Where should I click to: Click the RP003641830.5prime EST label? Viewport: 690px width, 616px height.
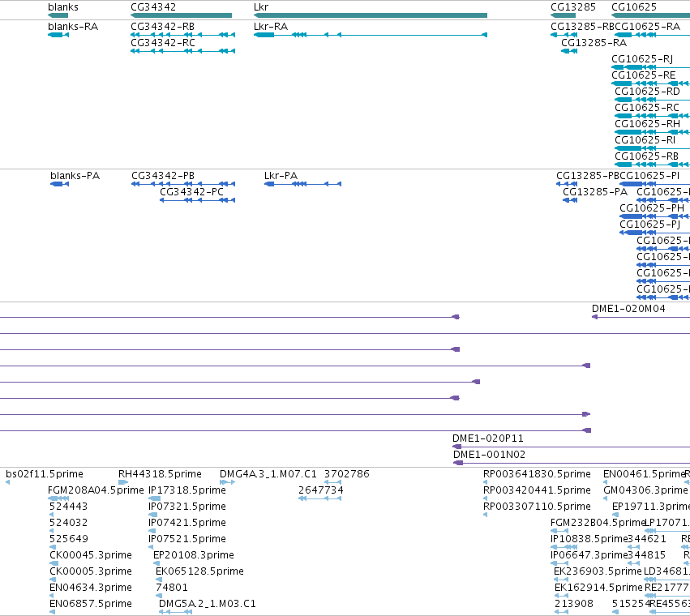(537, 474)
